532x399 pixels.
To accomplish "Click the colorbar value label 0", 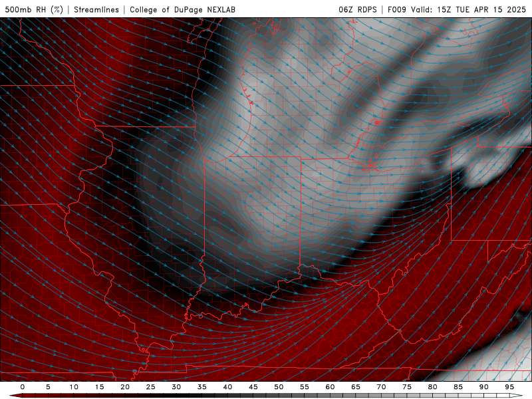I will click(x=23, y=387).
